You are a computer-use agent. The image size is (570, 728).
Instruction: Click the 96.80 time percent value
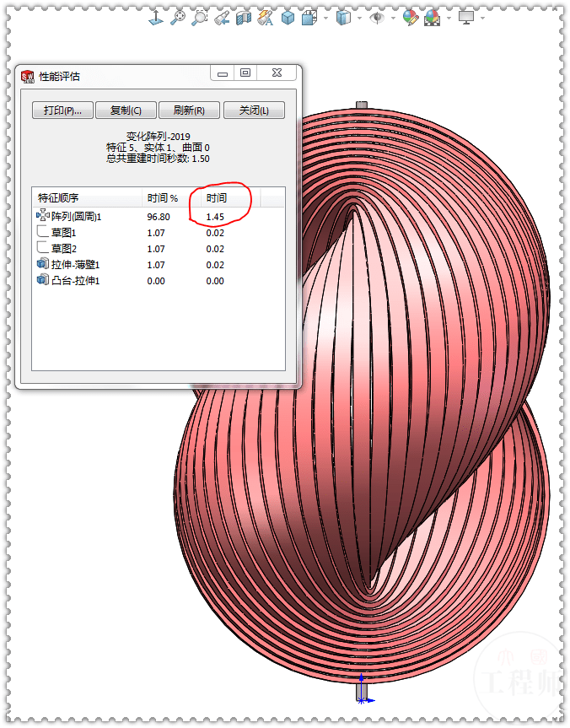coord(159,217)
